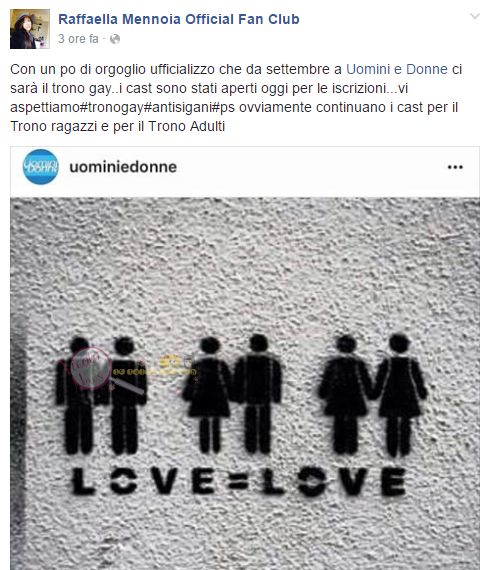Open the uominiedonne username
Image resolution: width=480 pixels, height=570 pixels.
tap(123, 167)
